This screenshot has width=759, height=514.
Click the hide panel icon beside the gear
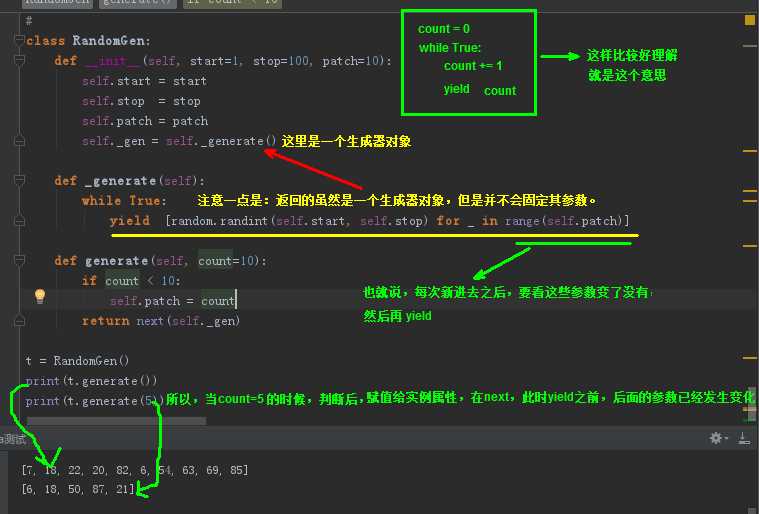tap(744, 438)
